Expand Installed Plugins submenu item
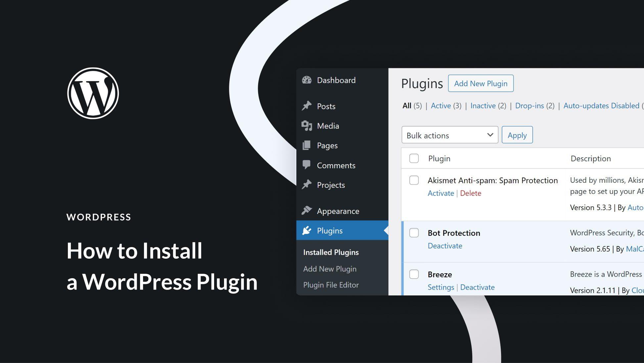The height and width of the screenshot is (363, 644). click(x=331, y=251)
